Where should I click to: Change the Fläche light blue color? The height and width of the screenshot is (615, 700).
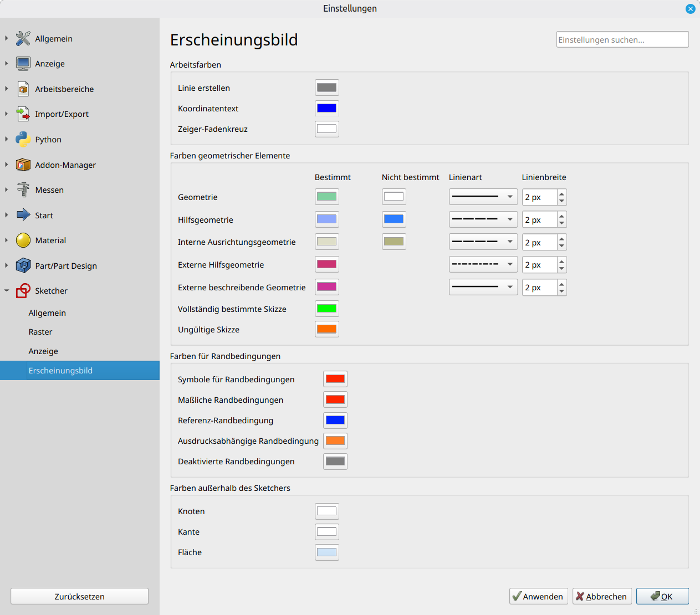(x=327, y=552)
